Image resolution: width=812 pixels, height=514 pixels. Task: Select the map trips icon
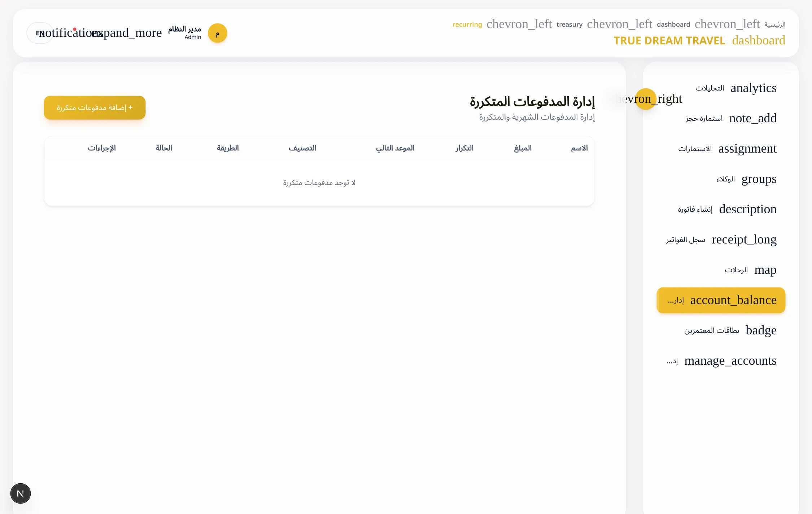pos(765,270)
